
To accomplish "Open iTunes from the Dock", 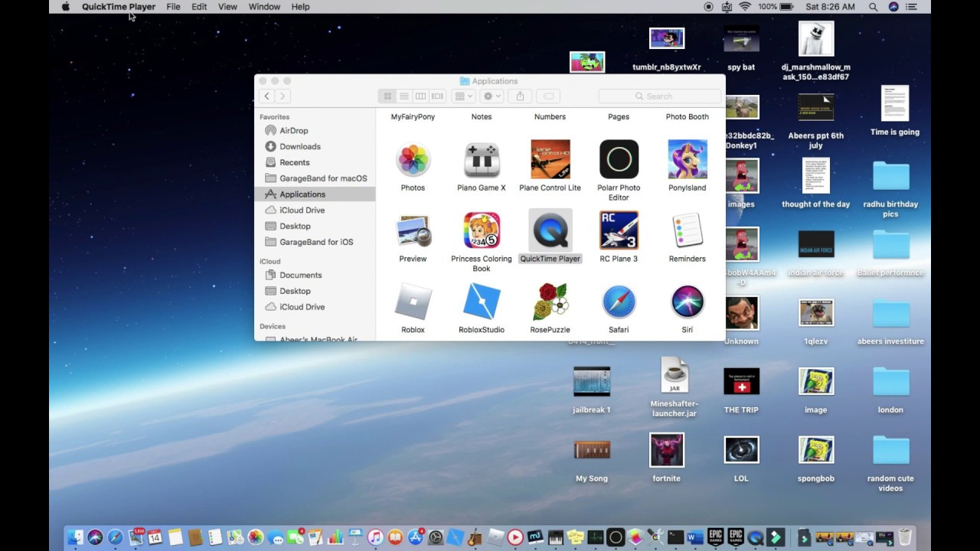I will tap(376, 537).
